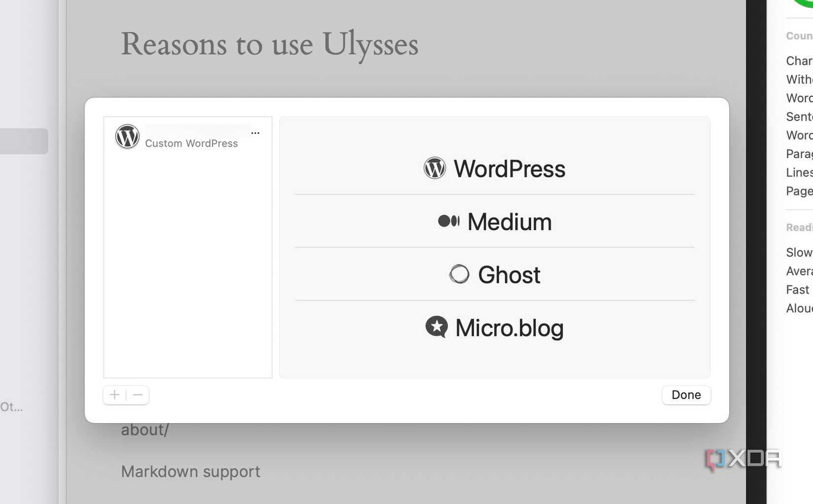
Task: Click the minus icon to remove an account
Action: coord(137,395)
